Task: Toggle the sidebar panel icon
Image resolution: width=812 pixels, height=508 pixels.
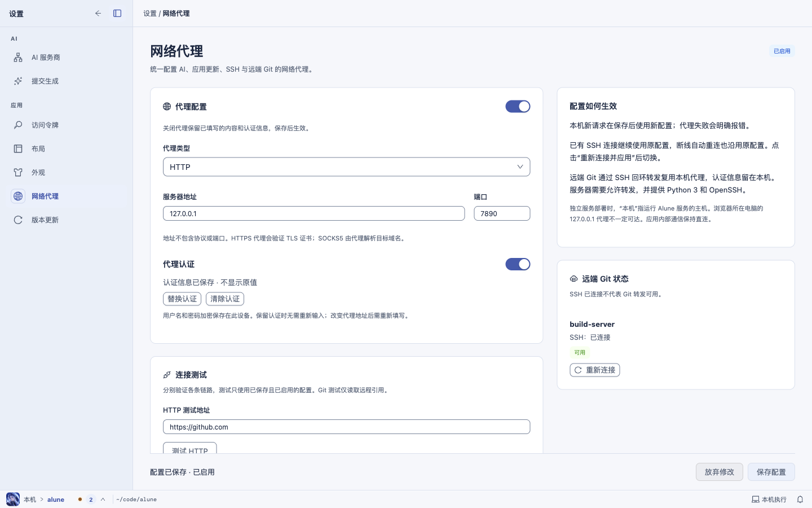Action: 117,13
